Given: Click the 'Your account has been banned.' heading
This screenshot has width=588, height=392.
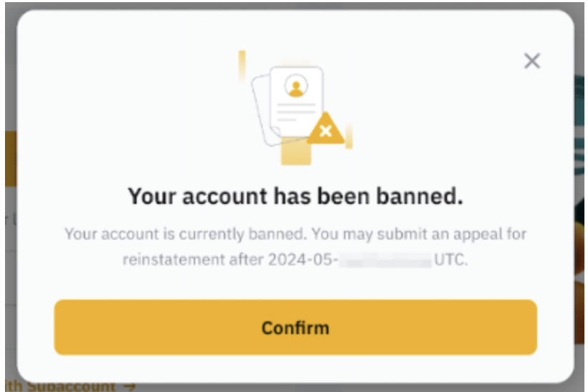Looking at the screenshot, I should tap(295, 196).
